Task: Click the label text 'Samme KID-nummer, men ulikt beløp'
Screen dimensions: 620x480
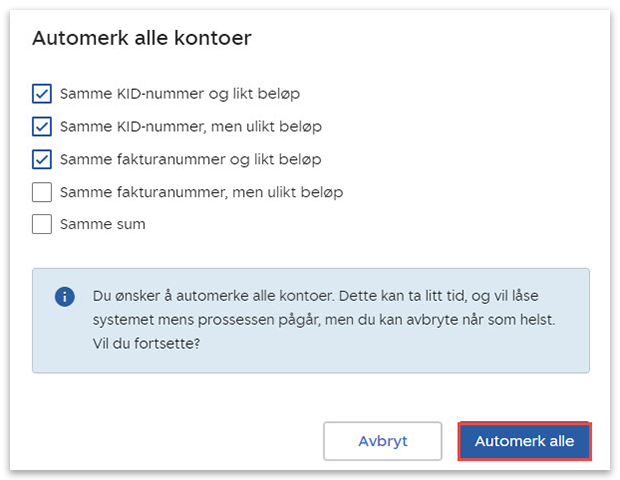Action: pos(190,127)
